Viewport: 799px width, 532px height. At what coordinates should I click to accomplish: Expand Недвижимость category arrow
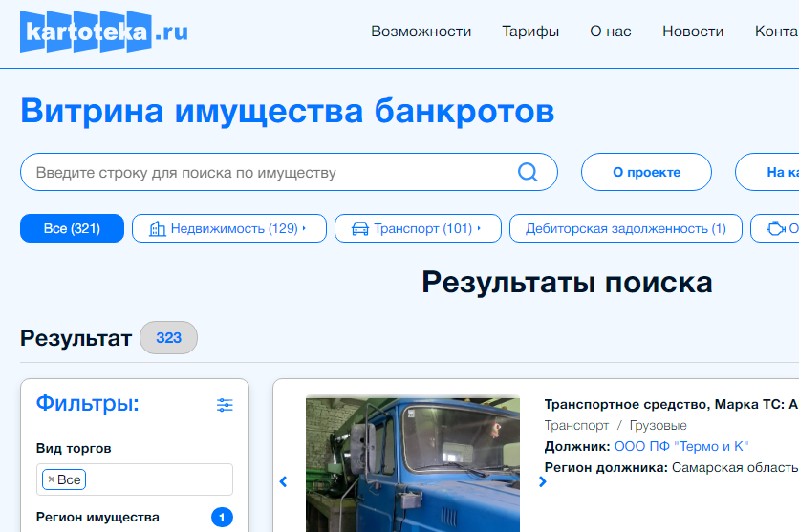click(x=304, y=228)
